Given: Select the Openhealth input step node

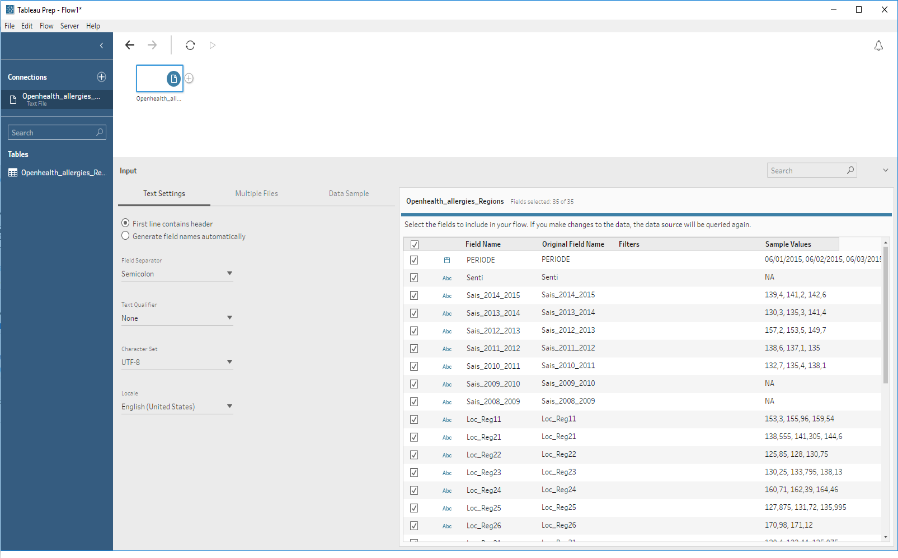Looking at the screenshot, I should click(x=159, y=78).
